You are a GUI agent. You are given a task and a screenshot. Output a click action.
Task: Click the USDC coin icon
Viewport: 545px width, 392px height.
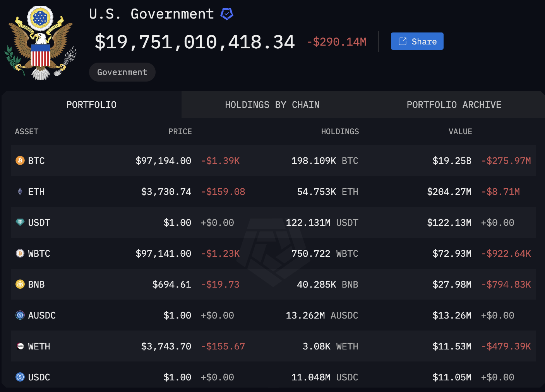[x=20, y=377]
